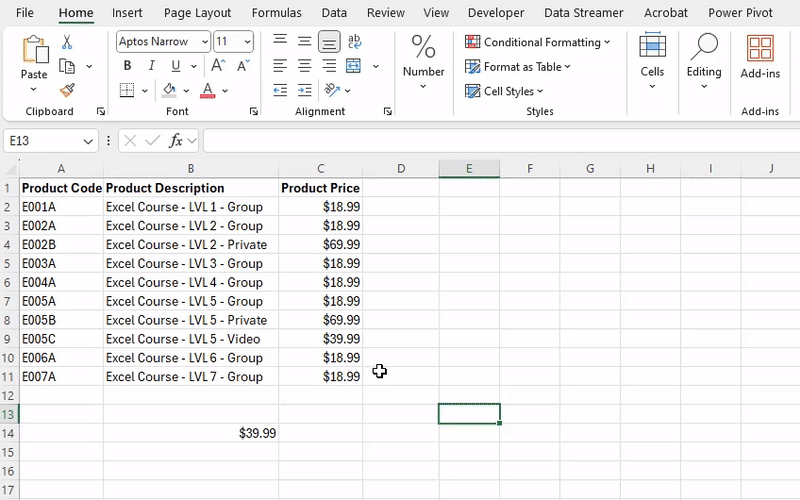Click the Middle Align icon
This screenshot has height=500, width=800.
pos(305,41)
